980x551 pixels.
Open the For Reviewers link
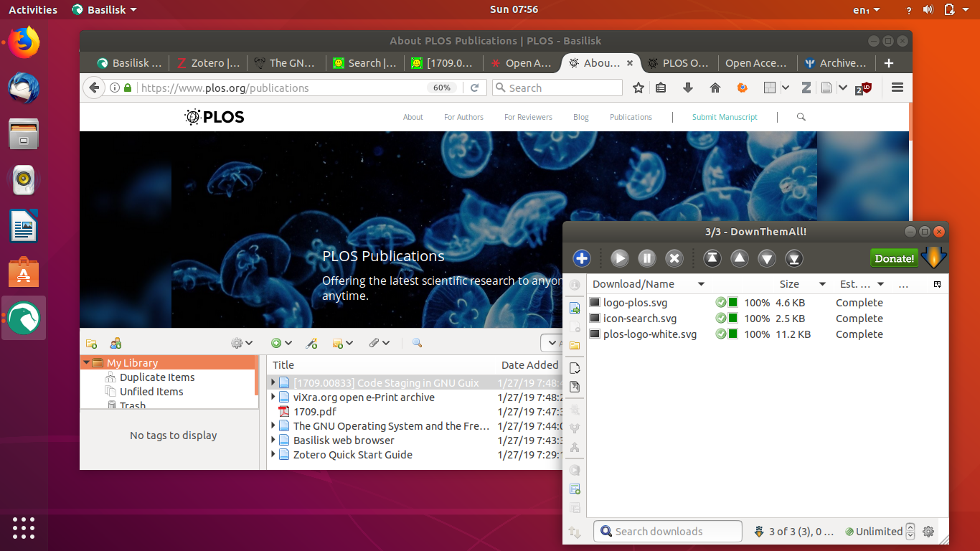(528, 117)
